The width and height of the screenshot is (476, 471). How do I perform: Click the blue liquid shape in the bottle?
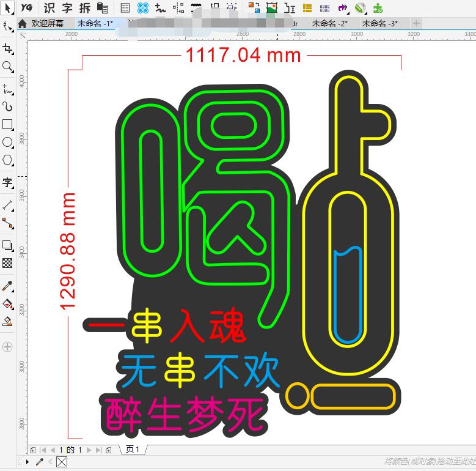click(348, 295)
